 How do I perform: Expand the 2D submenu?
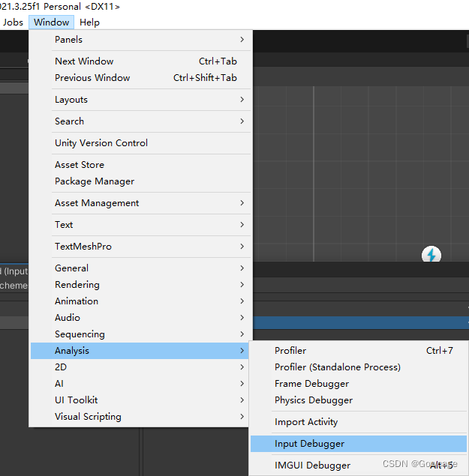[x=140, y=367]
